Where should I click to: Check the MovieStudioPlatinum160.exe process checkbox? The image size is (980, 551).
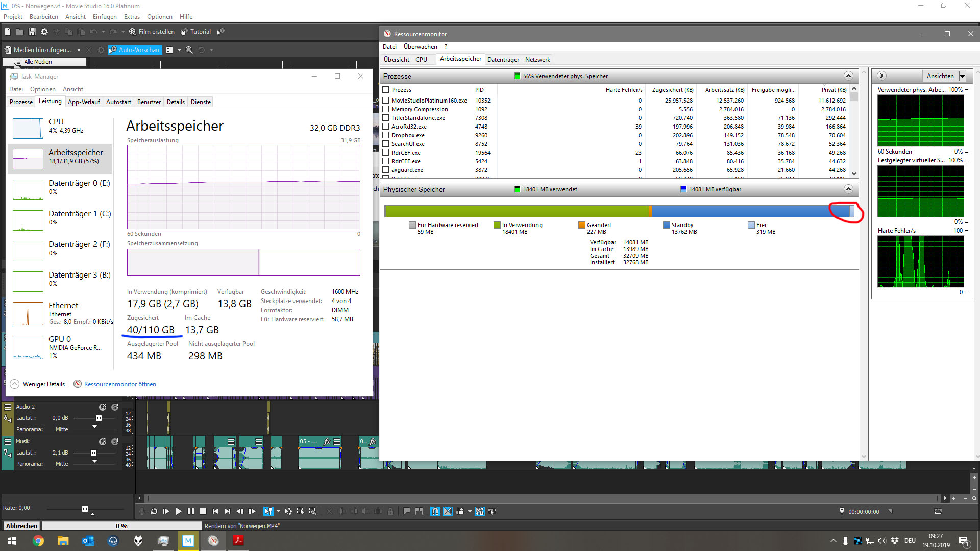point(386,101)
